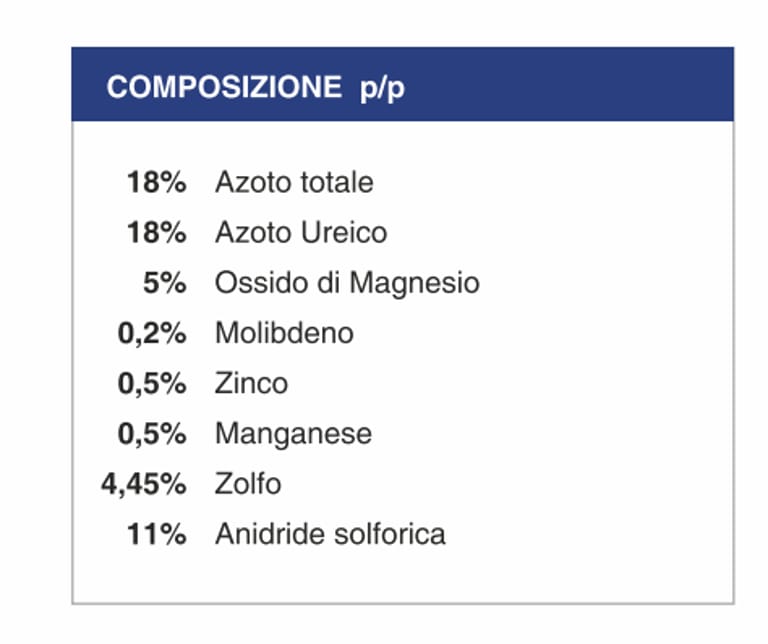Click the p/p unit in the header
Viewport: 768px width, 644px height.
(382, 88)
